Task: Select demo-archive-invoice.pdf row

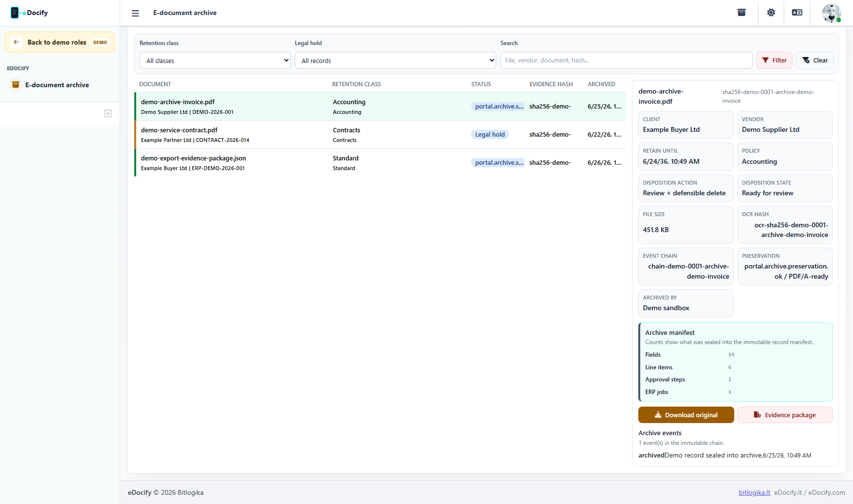Action: pos(380,107)
